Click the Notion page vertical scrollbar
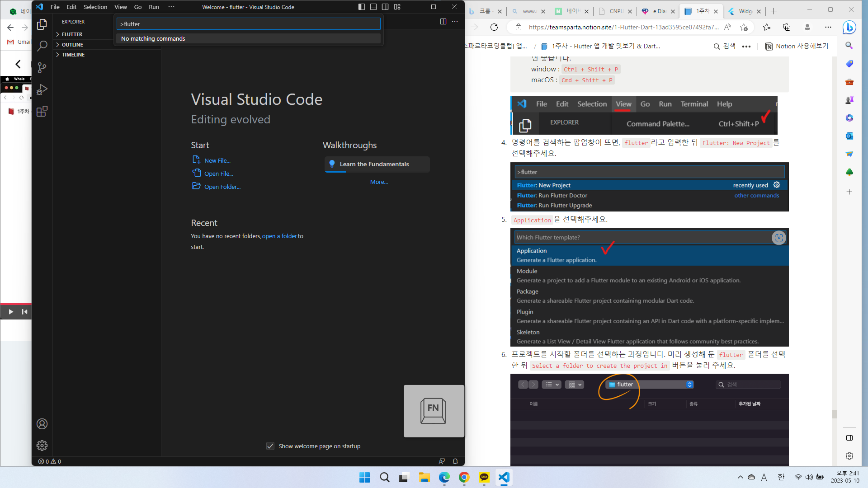868x488 pixels. 834,414
